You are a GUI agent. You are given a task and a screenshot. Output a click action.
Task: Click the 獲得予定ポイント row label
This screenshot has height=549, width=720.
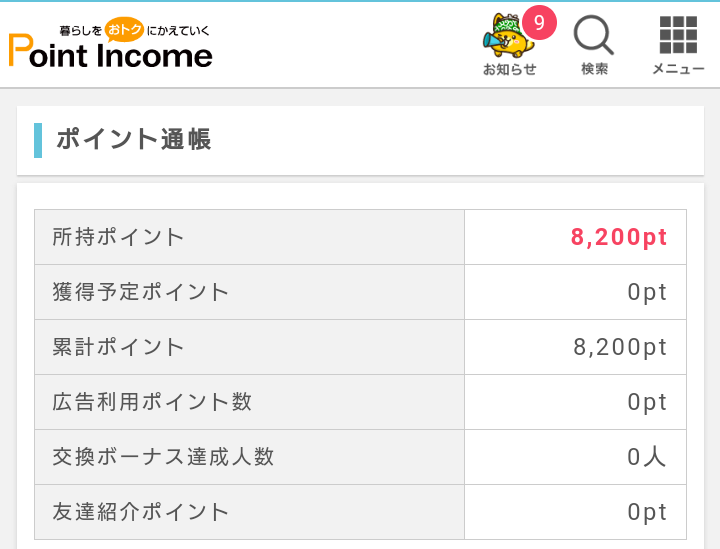(141, 292)
